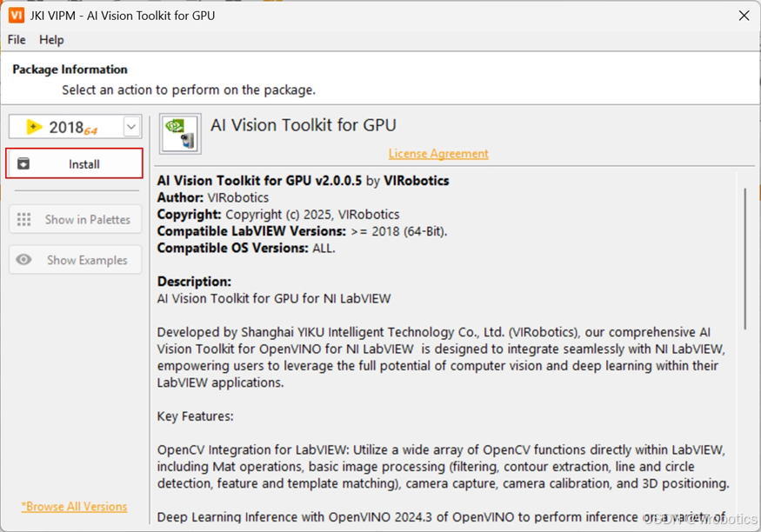Click the v2.0.0.5 by VIRobotics version line

coord(303,181)
